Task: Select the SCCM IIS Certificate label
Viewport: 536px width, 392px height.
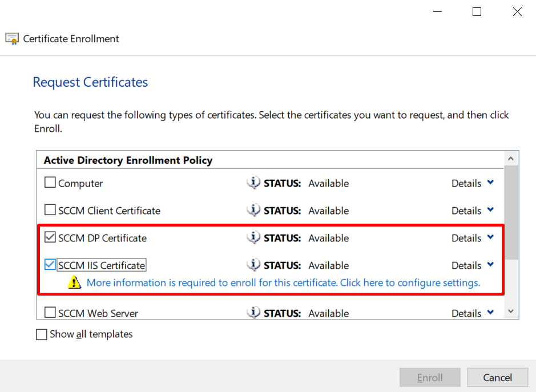Action: [x=102, y=265]
